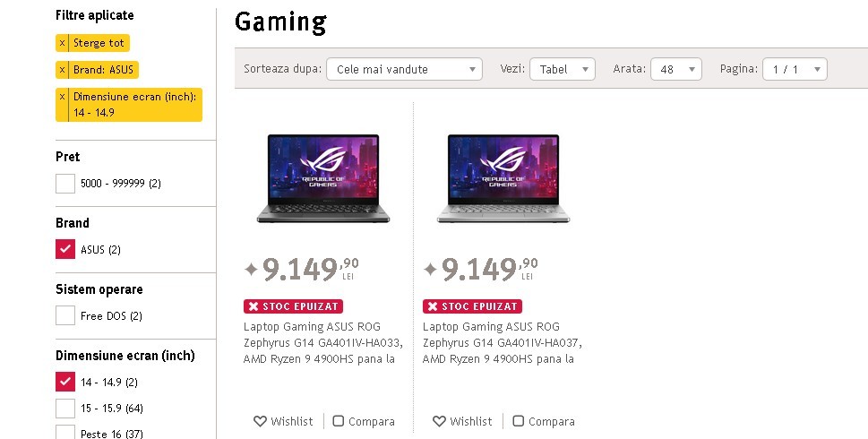868x439 pixels.
Task: Click Stoc Epuizat badge on second laptop
Action: pos(472,306)
